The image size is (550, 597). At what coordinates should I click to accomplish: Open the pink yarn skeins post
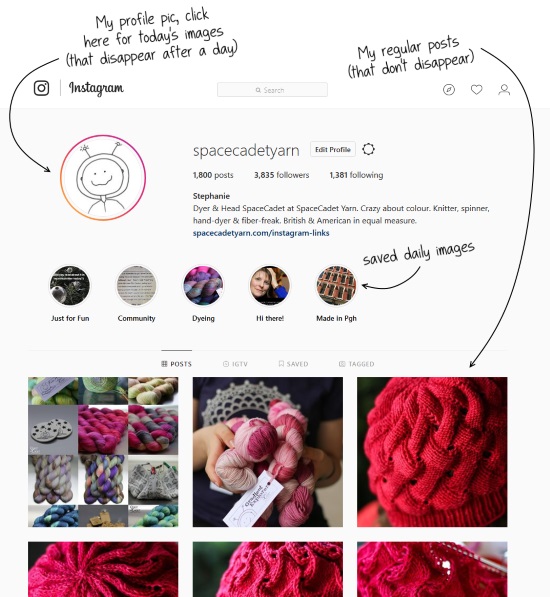(268, 452)
